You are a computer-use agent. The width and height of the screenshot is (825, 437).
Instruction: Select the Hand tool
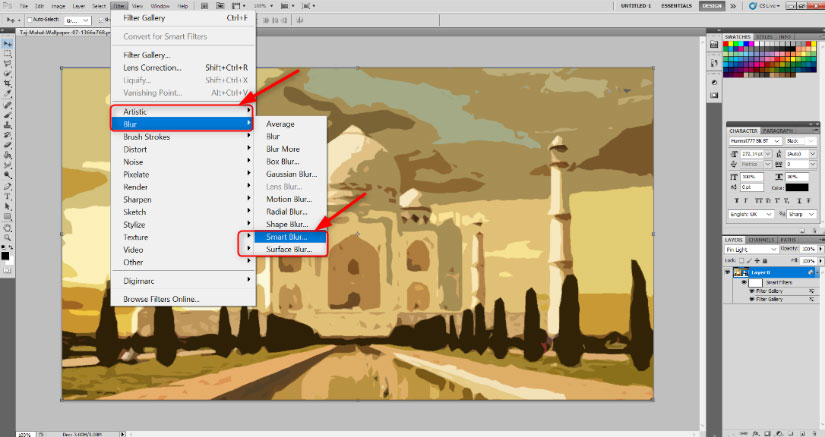(x=7, y=228)
